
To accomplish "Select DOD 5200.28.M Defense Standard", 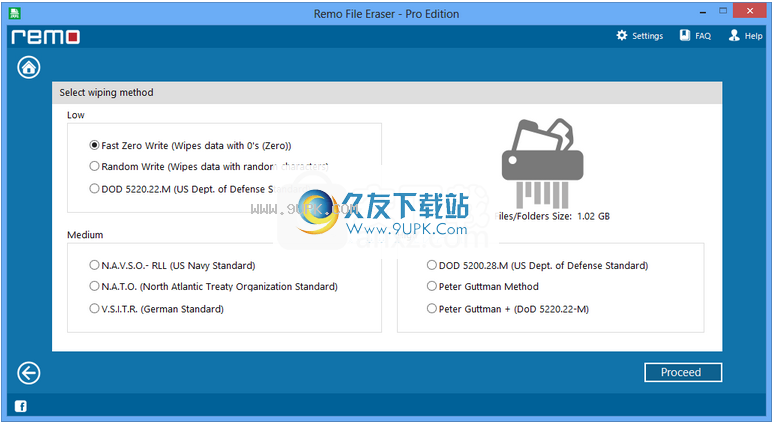I will (x=537, y=265).
